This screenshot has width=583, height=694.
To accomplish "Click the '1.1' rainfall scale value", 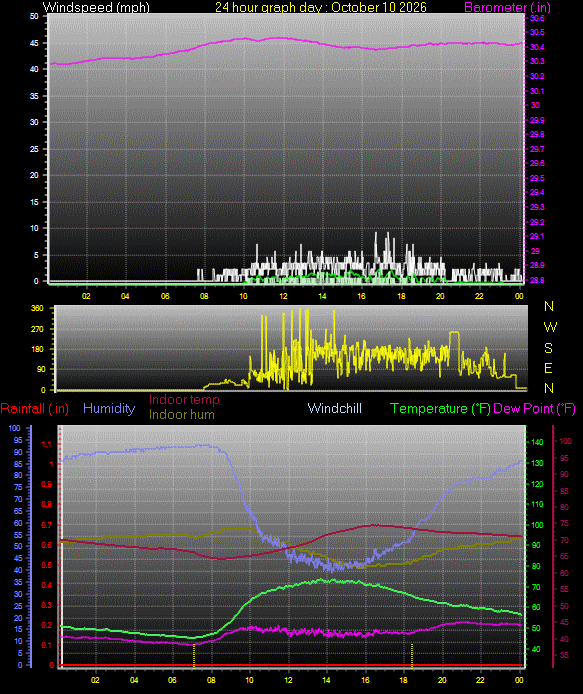I will pos(47,444).
